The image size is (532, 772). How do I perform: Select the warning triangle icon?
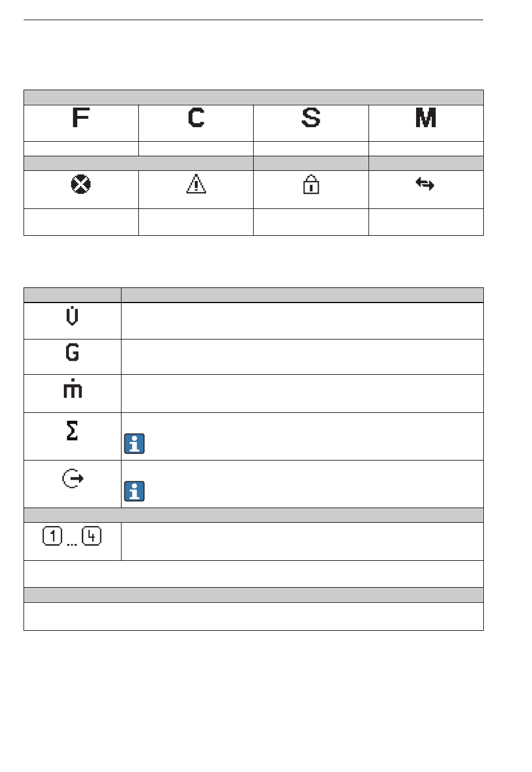[196, 184]
